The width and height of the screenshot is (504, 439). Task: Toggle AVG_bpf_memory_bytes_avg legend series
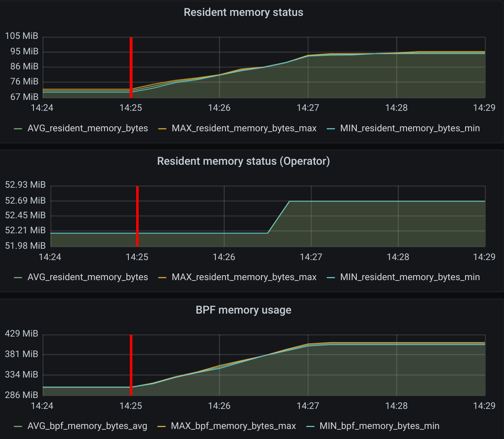87,426
